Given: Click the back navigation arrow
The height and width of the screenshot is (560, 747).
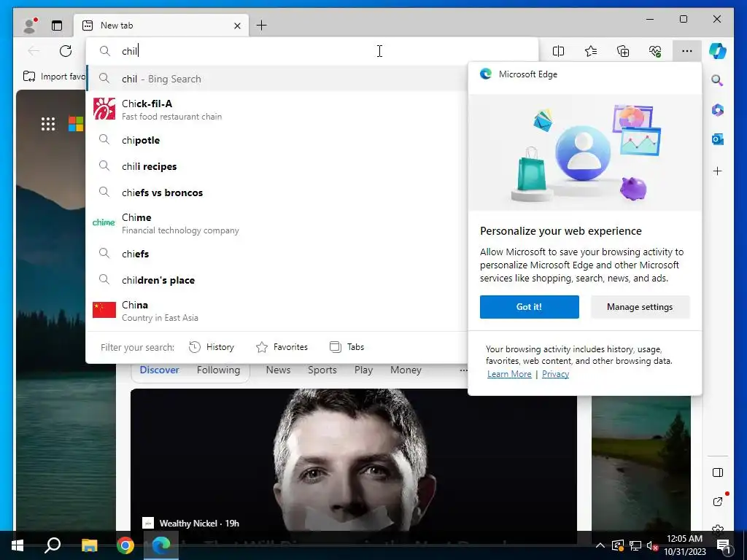Looking at the screenshot, I should point(34,51).
